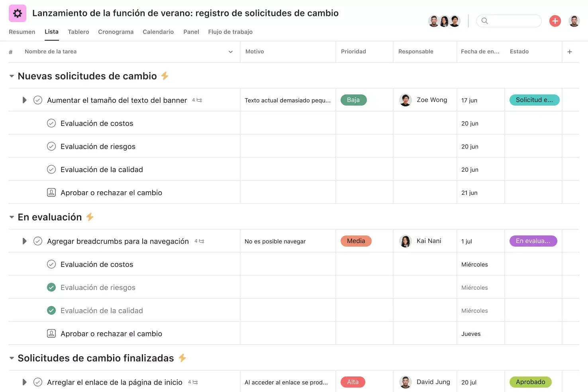
Task: Click the Estado column header
Action: pos(519,52)
